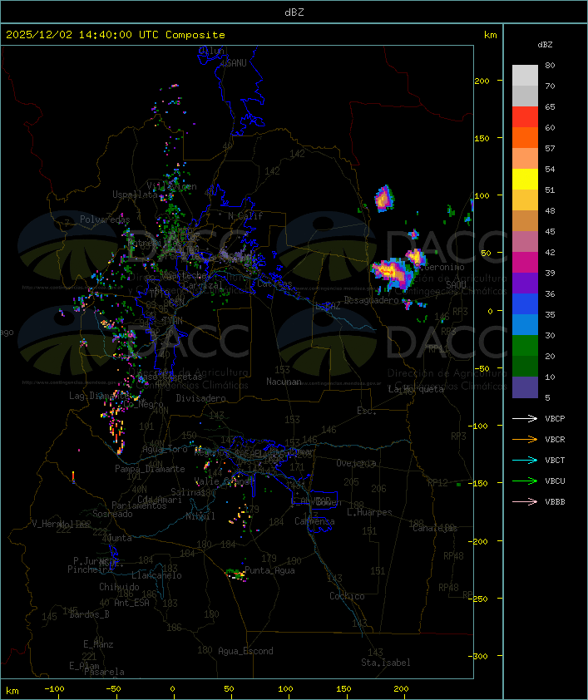This screenshot has height=700, width=588.
Task: Click the L.Huarpes place label
Action: pyautogui.click(x=369, y=512)
